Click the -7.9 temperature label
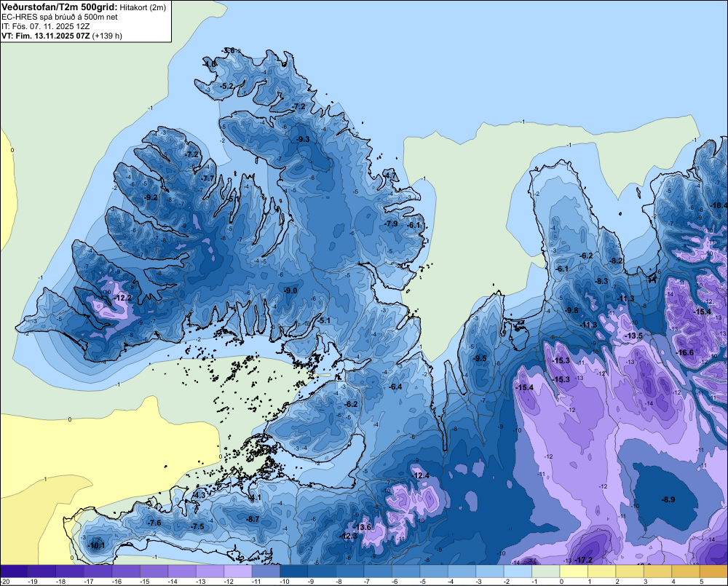This screenshot has height=586, width=728. (391, 223)
